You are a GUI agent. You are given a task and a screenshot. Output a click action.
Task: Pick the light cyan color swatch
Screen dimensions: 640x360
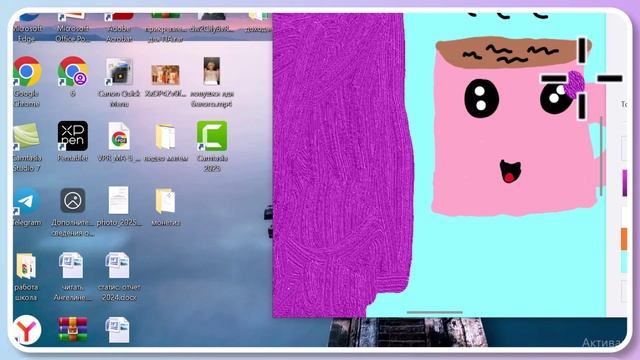click(624, 262)
